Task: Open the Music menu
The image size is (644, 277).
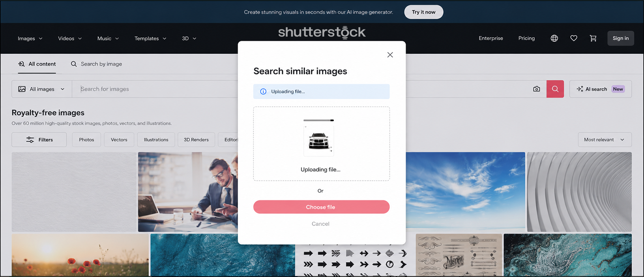Action: pyautogui.click(x=108, y=38)
